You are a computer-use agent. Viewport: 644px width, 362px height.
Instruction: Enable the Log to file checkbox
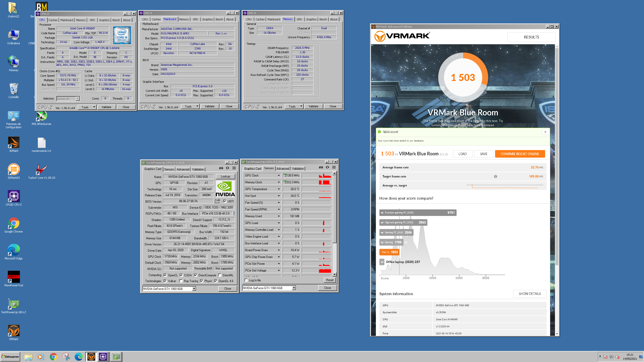tap(246, 280)
